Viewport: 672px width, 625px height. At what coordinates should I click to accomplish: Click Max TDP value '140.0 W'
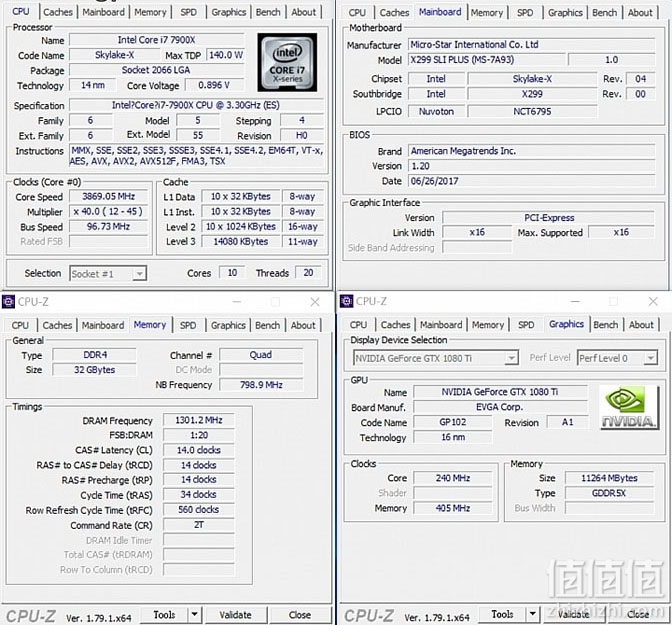click(x=226, y=55)
